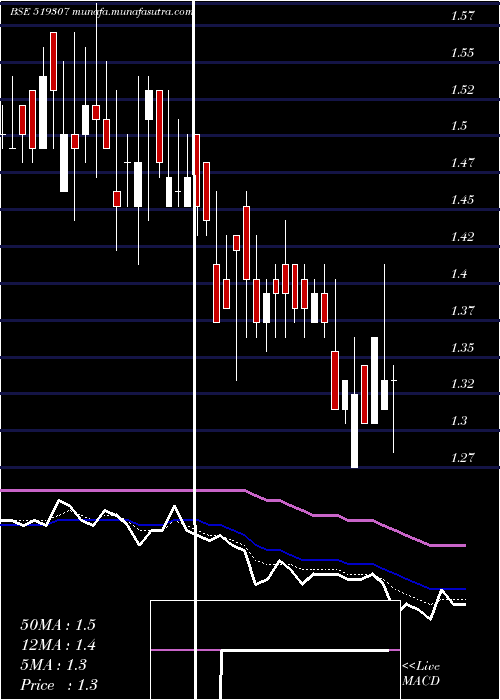Click the 1.5 price axis label
Image resolution: width=500 pixels, height=700 pixels.
(458, 126)
